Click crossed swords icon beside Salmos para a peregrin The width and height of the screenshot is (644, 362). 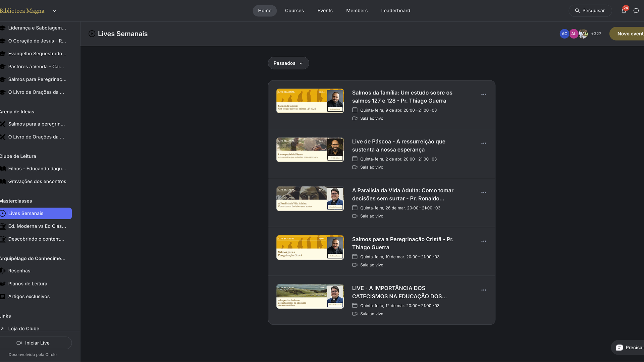[3, 124]
